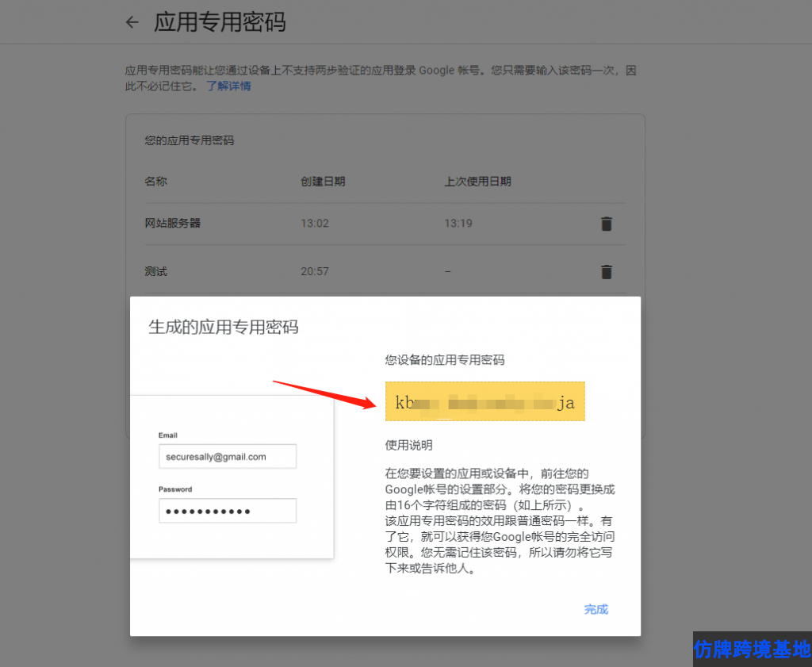Select the 测试 row name
812x667 pixels.
(156, 272)
